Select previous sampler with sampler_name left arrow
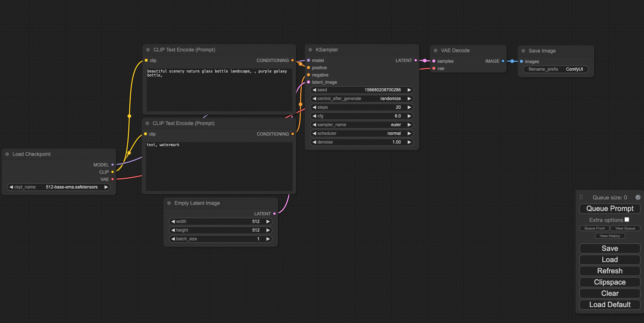 [314, 125]
